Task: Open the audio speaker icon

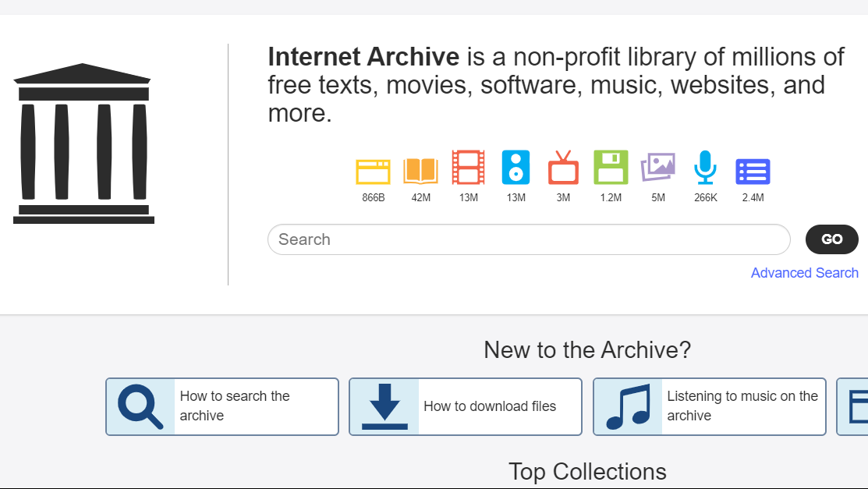Action: click(x=515, y=167)
